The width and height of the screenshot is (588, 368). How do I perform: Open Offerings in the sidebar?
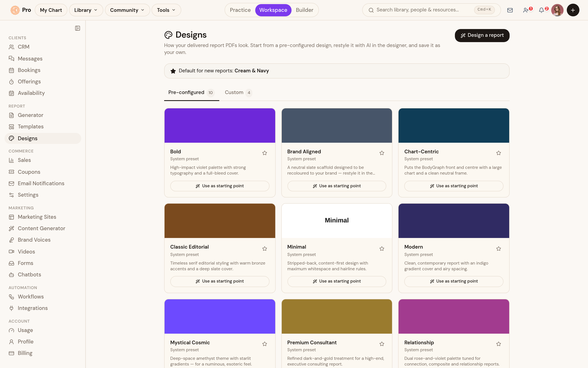pos(43,82)
